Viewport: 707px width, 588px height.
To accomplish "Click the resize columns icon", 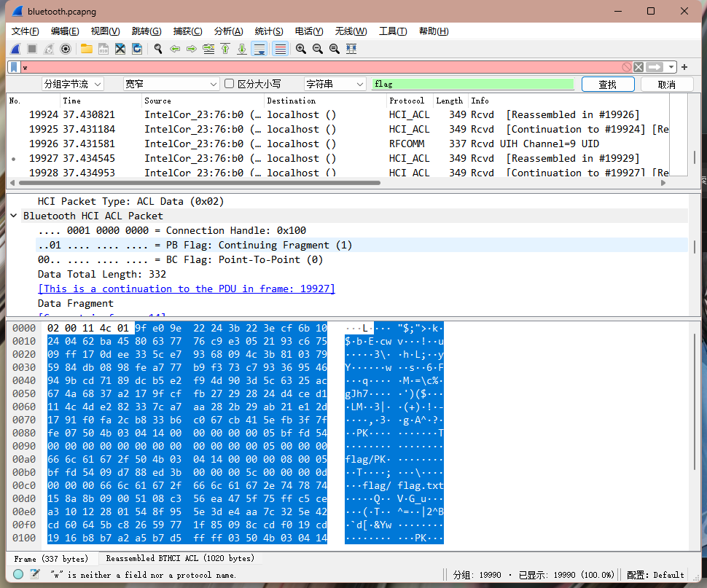I will [x=351, y=49].
